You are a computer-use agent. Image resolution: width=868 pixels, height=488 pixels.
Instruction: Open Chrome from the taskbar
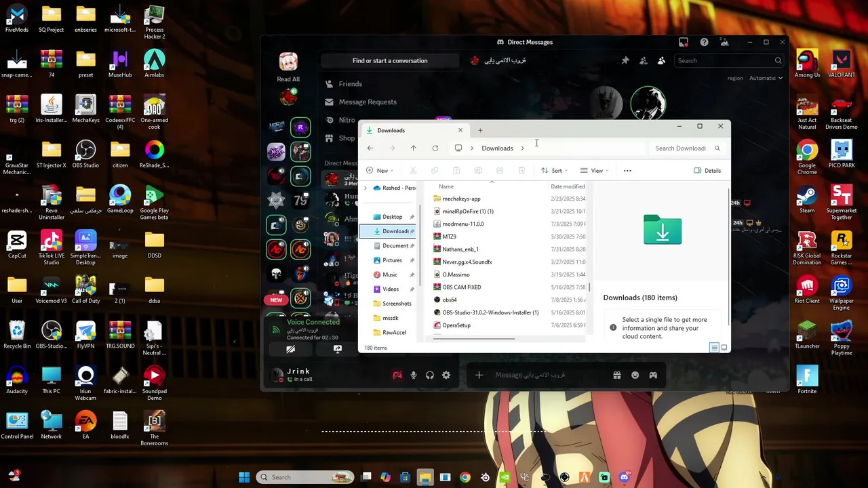(465, 478)
